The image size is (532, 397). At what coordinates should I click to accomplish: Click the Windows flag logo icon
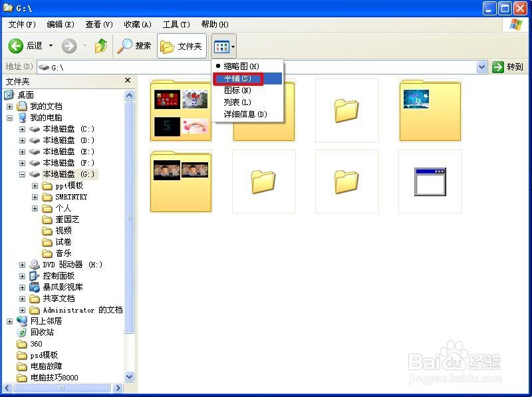(x=516, y=25)
